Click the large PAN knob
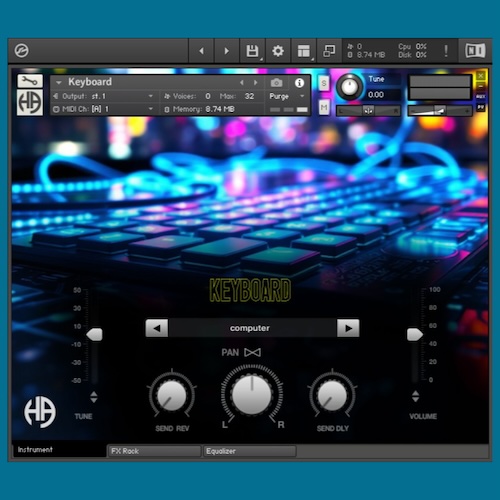The height and width of the screenshot is (500, 500). click(x=252, y=395)
